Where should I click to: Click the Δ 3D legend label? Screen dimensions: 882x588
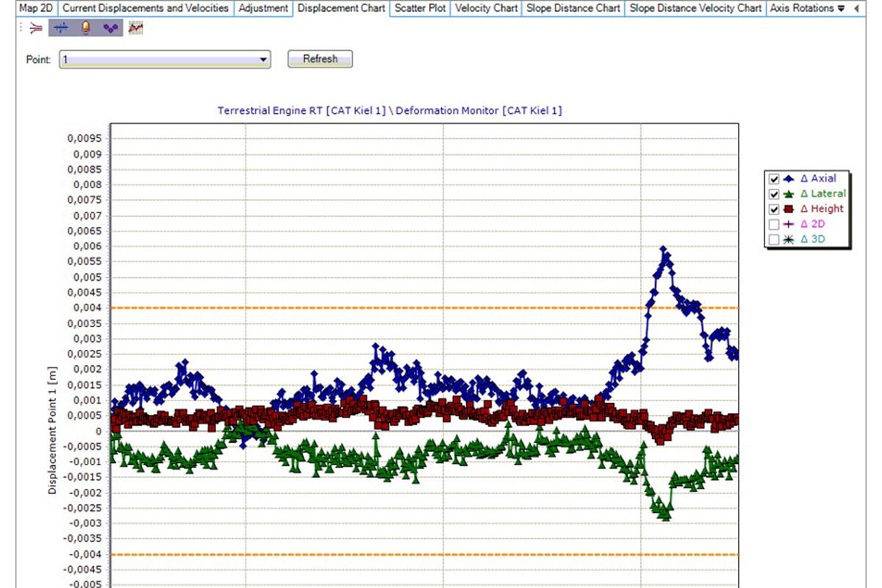(x=811, y=240)
